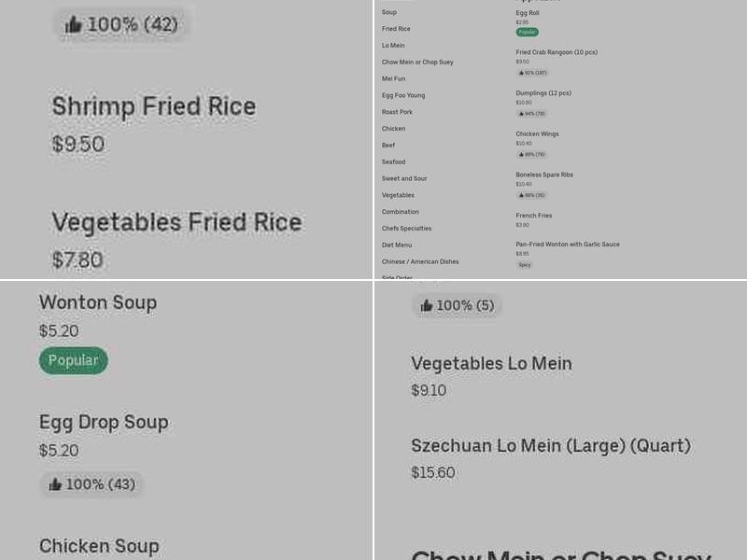This screenshot has width=747, height=560.
Task: Click the 91% rating icon for Fried Crab Rangoon
Action: click(532, 72)
